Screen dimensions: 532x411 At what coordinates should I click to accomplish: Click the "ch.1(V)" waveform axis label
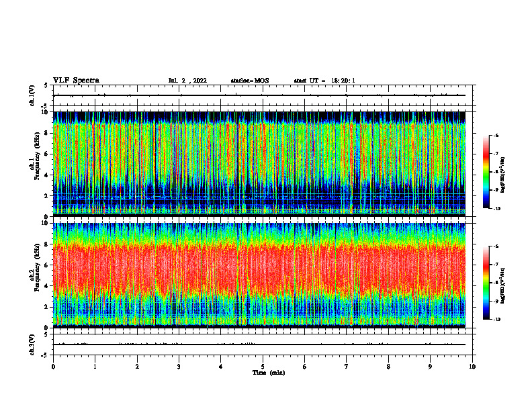point(32,95)
